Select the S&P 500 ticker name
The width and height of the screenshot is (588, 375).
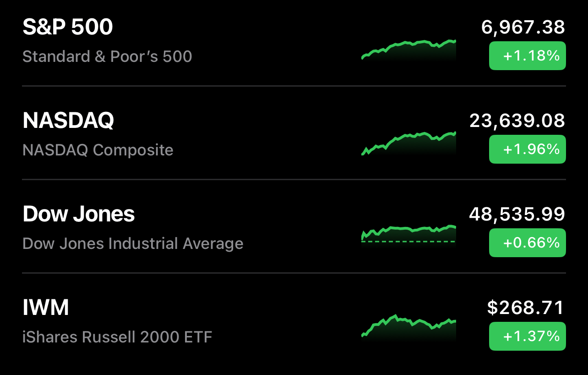point(68,28)
